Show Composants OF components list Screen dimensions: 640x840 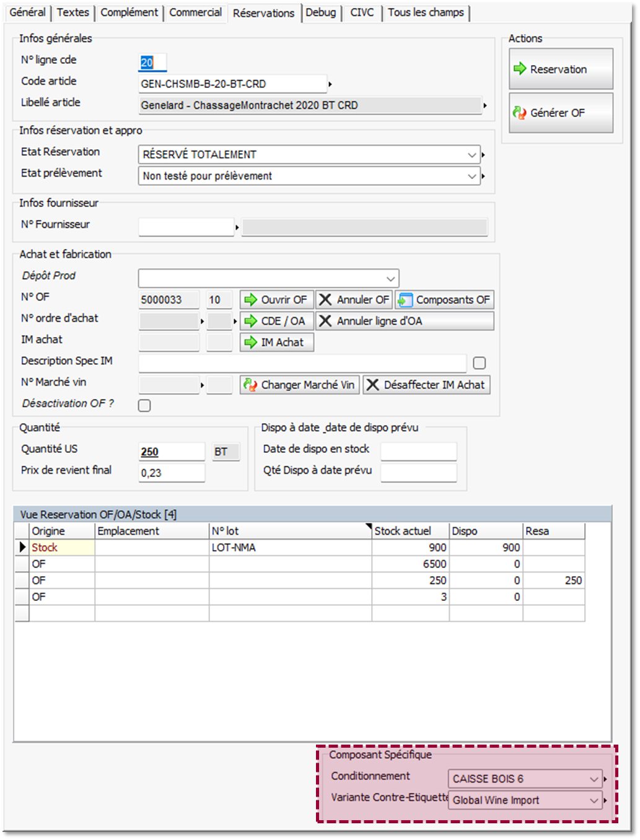click(x=444, y=300)
